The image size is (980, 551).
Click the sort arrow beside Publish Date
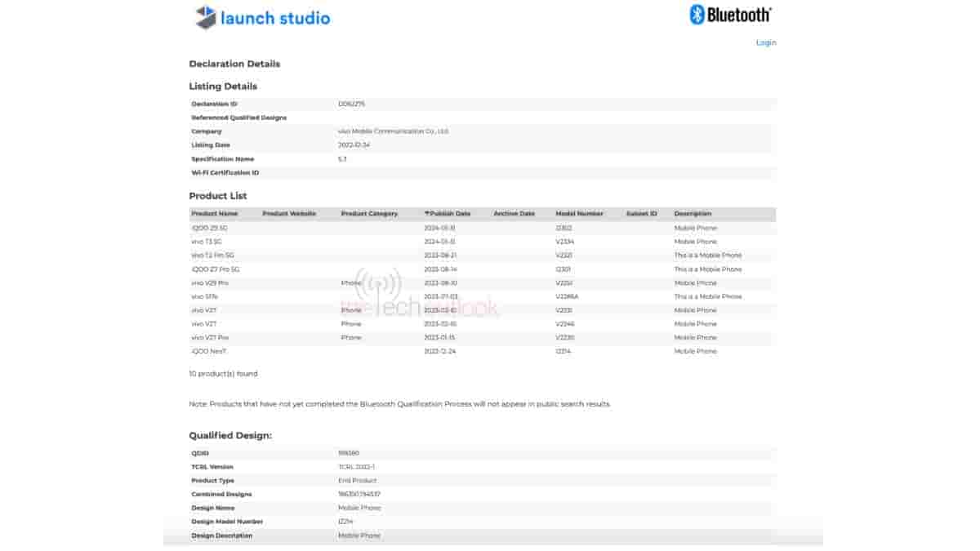click(x=426, y=214)
